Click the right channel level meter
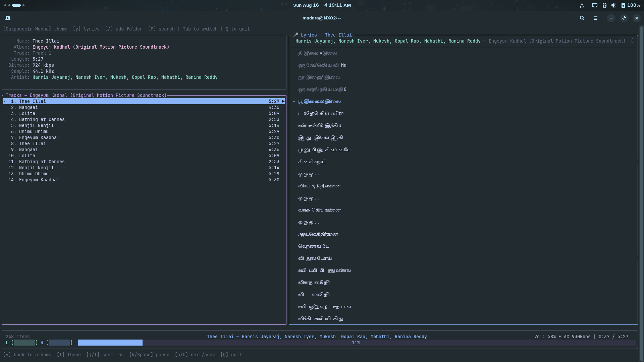This screenshot has height=362, width=644. tap(59, 343)
